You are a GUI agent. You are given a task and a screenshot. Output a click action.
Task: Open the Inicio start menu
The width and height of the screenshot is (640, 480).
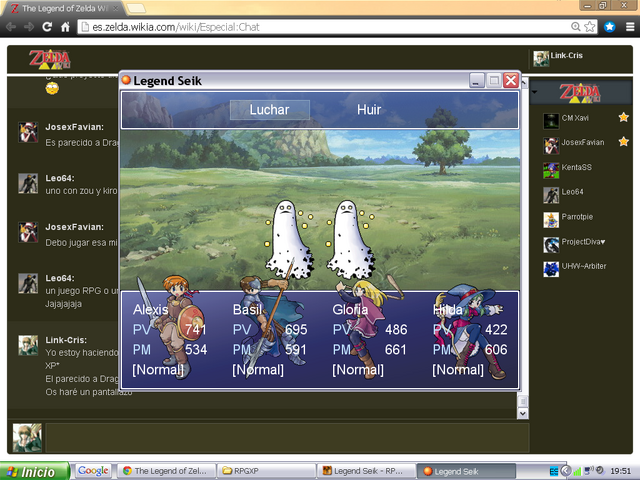[x=34, y=472]
